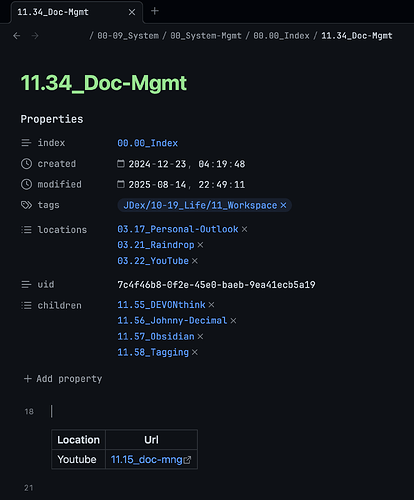
Task: Navigate back with the left arrow
Action: [17, 36]
